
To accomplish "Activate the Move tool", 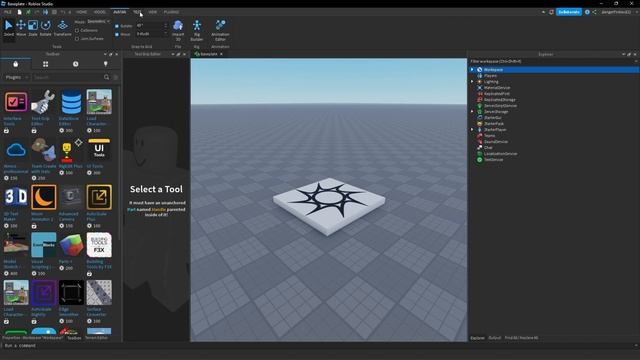I will (x=21, y=28).
